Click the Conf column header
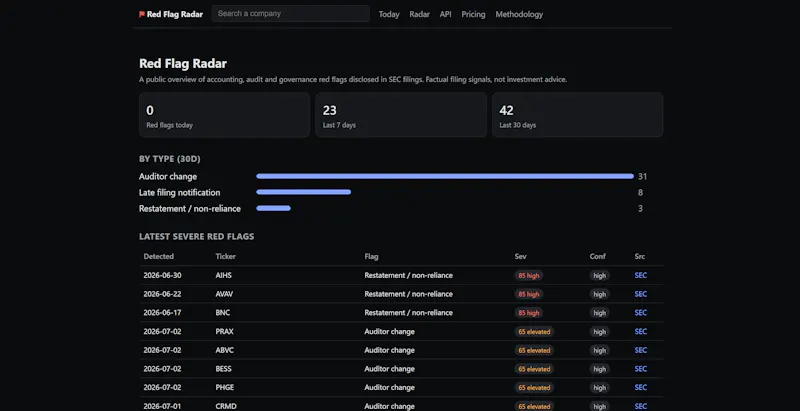This screenshot has height=411, width=800. click(597, 256)
